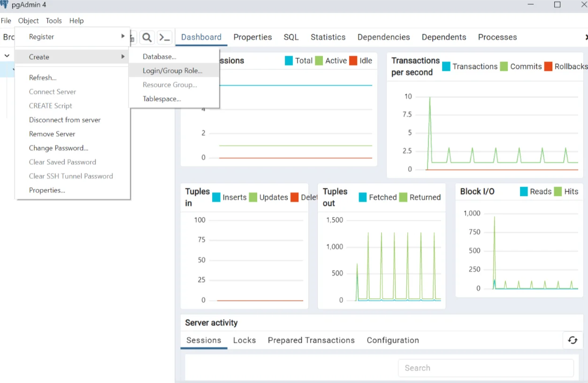
Task: Open the SQL tab
Action: [x=291, y=37]
